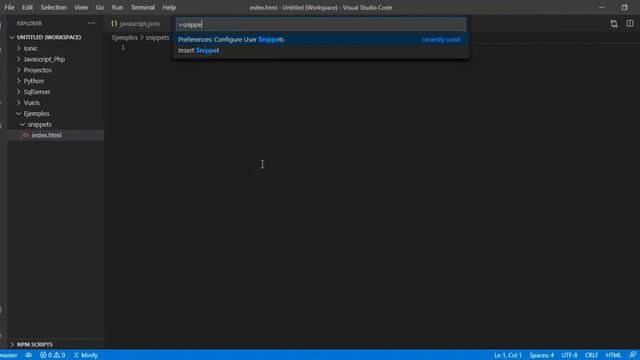This screenshot has height=360, width=640.
Task: Open the Edit menu
Action: coord(27,7)
